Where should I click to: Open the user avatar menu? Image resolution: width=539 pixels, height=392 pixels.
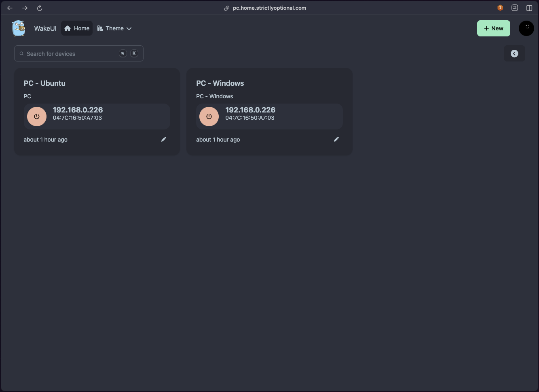526,28
